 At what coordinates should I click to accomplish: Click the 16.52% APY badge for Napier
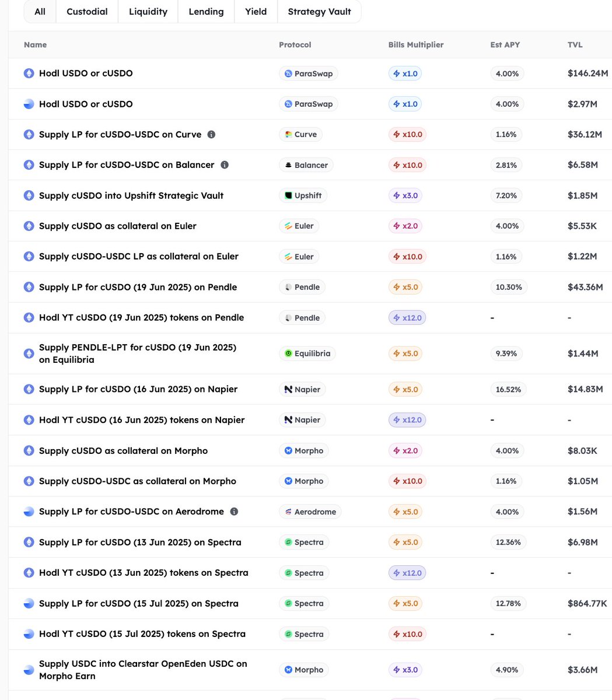click(x=508, y=389)
